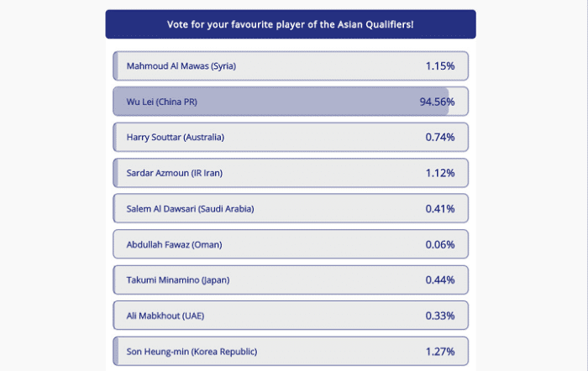Viewport: 588px width, 371px height.
Task: Click the 0.06% vote result
Action: pos(440,244)
